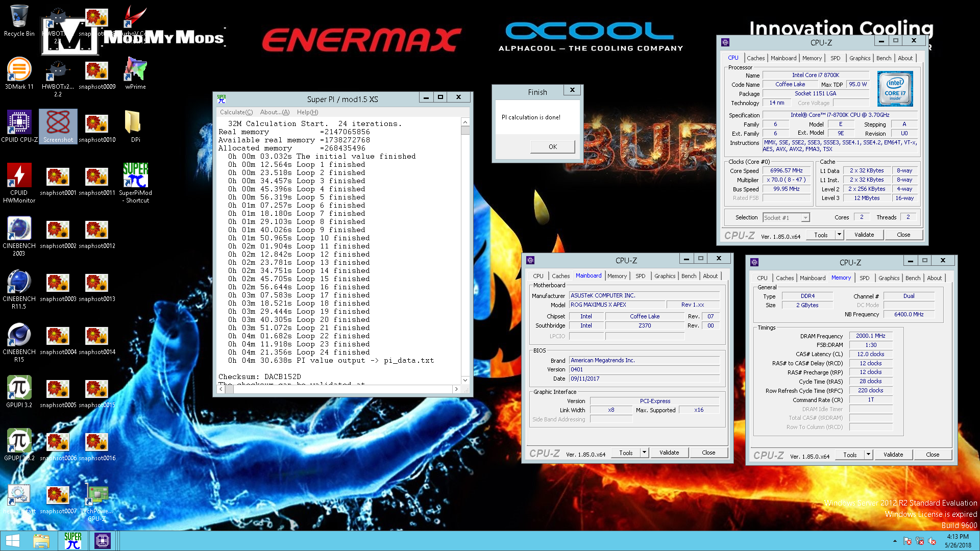Switch to CPU tab in Mainboard CPU-Z window
Screen dimensions: 980x551
click(538, 276)
